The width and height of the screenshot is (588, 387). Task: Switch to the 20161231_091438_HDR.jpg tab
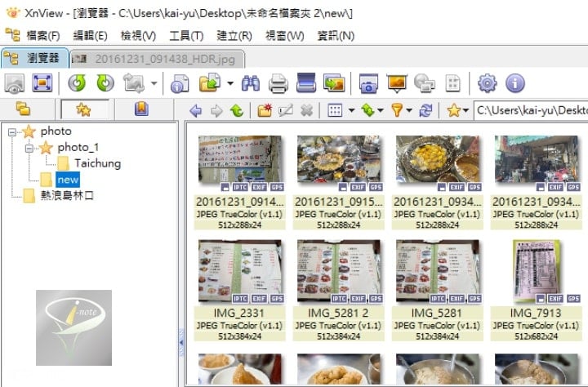pyautogui.click(x=158, y=59)
